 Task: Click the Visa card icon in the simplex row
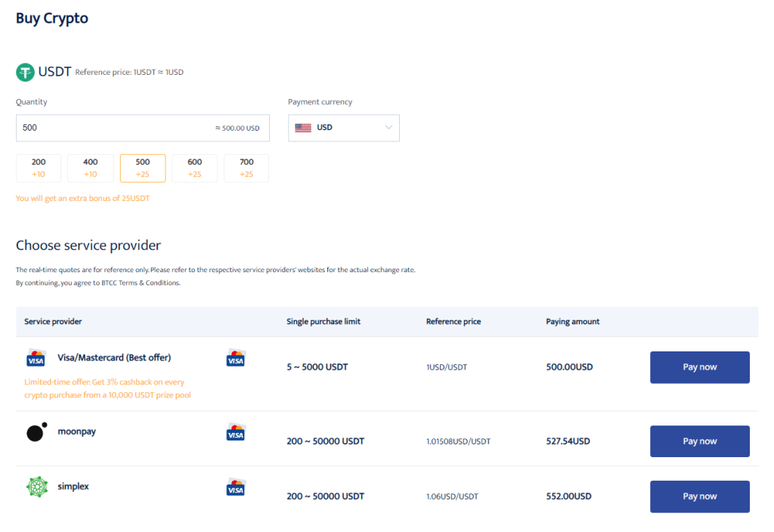(x=235, y=487)
